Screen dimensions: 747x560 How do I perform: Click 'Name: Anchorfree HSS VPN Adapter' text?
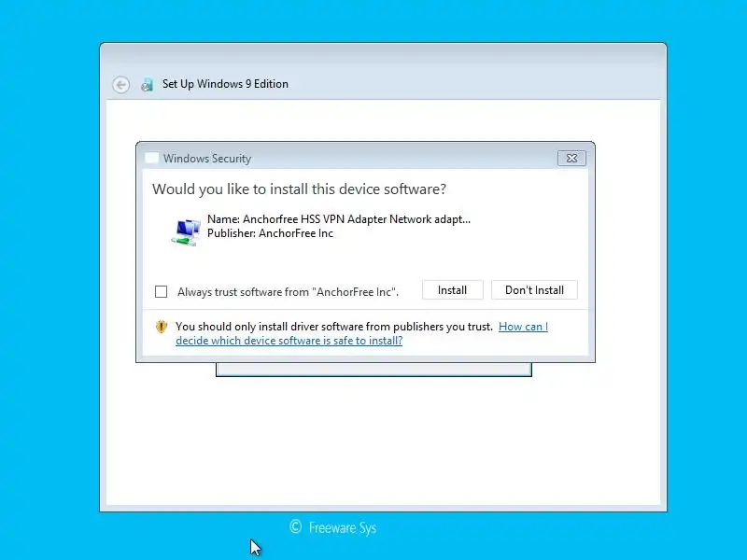click(x=339, y=219)
